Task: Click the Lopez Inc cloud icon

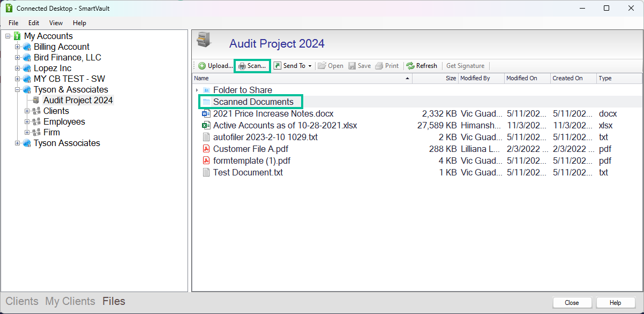Action: [27, 68]
